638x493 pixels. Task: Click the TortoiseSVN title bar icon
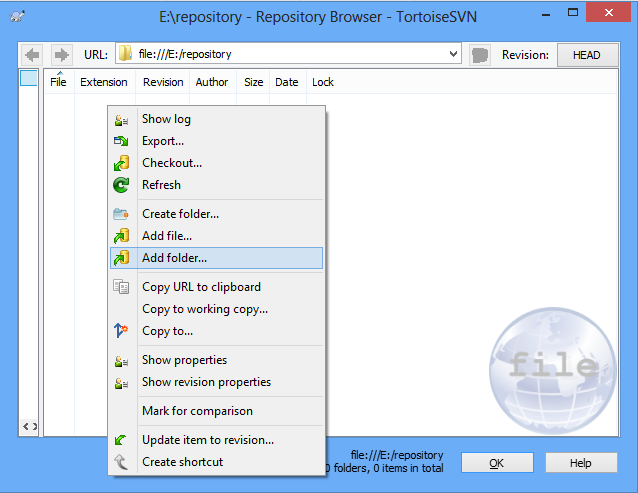[x=17, y=17]
